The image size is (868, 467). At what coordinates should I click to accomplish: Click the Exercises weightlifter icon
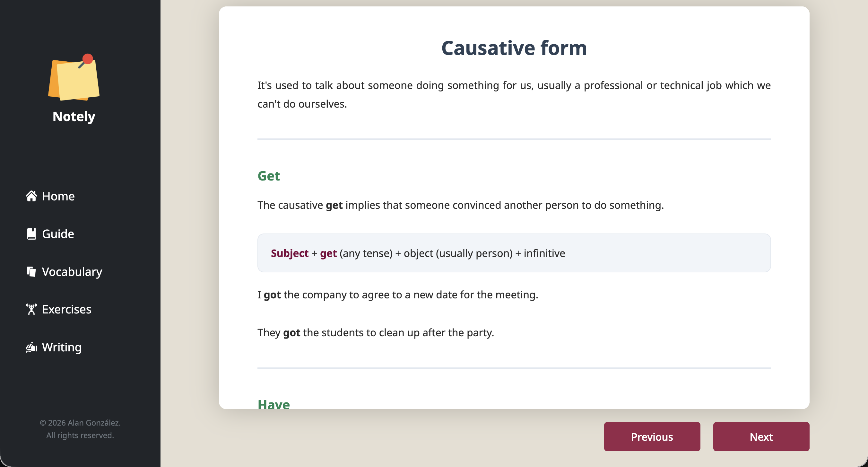click(x=31, y=309)
